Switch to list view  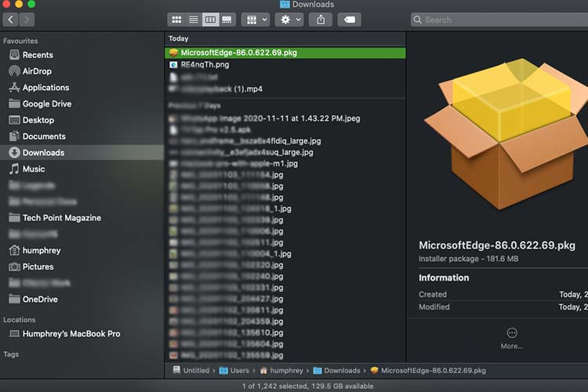(193, 20)
